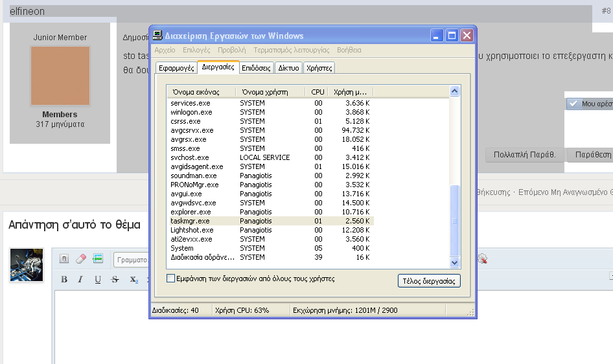Open the Επιλογές menu
613x364 pixels.
pyautogui.click(x=196, y=50)
